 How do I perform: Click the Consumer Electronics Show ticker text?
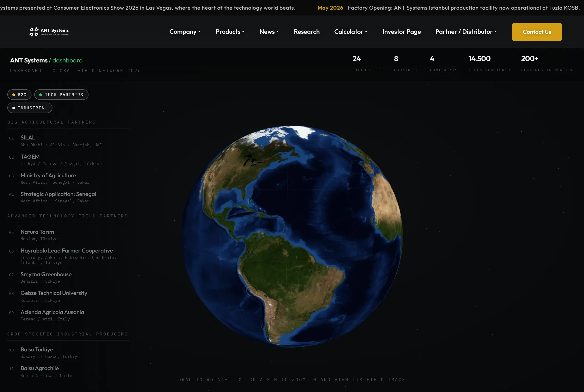[x=148, y=8]
